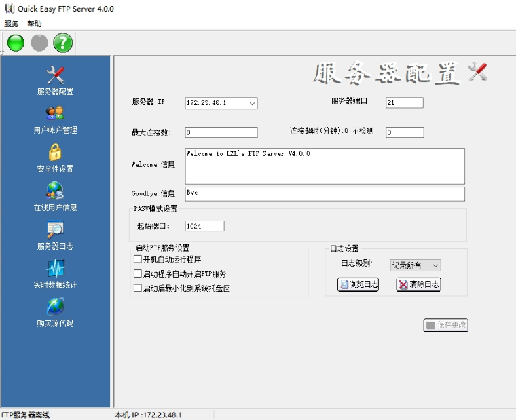The image size is (516, 420).
Task: Open 用户帐户管理 in the sidebar
Action: pyautogui.click(x=55, y=119)
